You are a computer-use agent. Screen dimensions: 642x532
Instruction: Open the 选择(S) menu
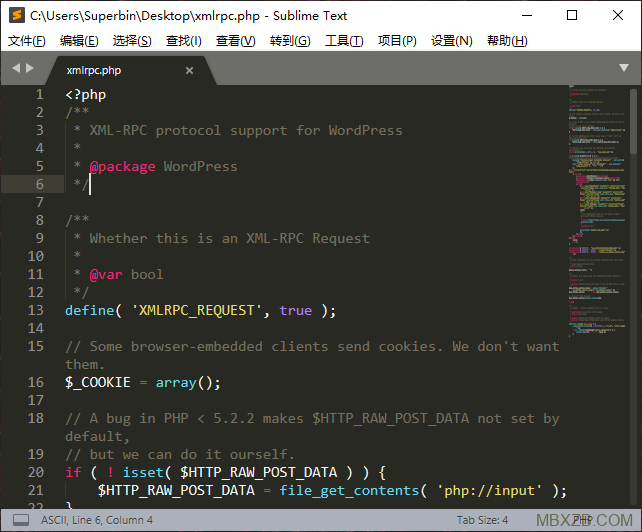click(x=132, y=41)
